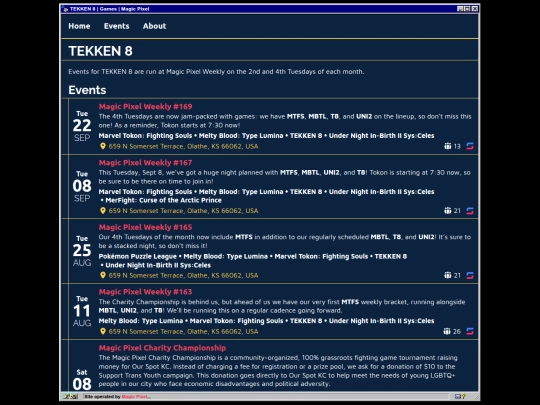Image resolution: width=540 pixels, height=405 pixels.
Task: Click the Tue 22 SEP date block
Action: tap(82, 126)
